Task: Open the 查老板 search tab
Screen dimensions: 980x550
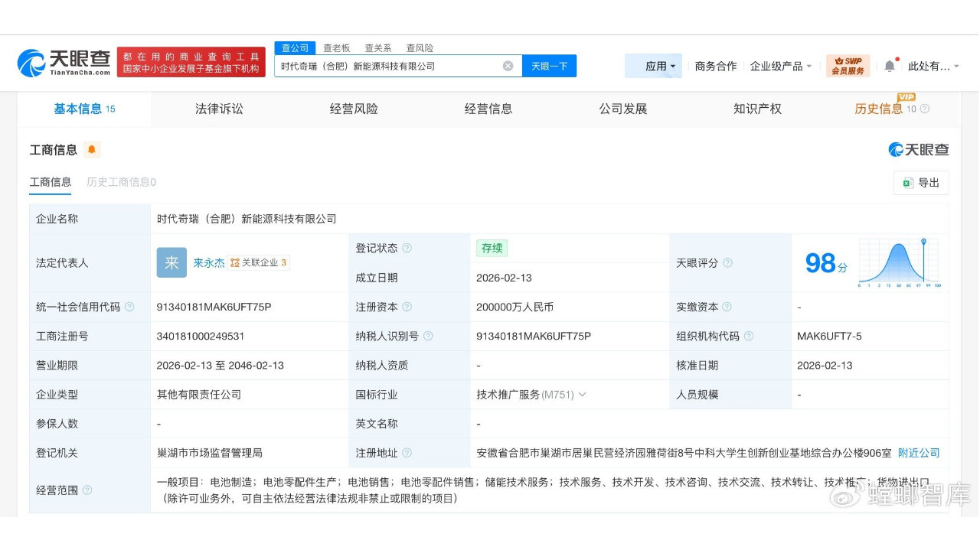Action: pyautogui.click(x=335, y=47)
